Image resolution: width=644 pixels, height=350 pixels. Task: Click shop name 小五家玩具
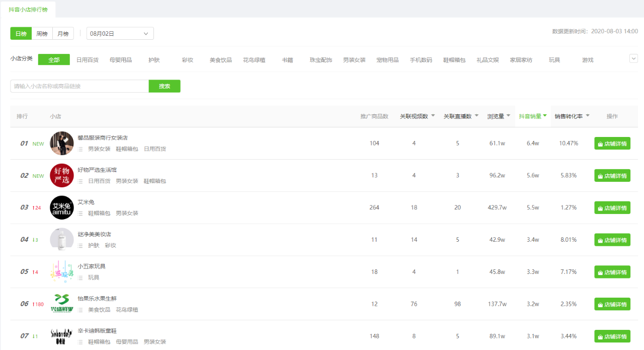(x=92, y=266)
